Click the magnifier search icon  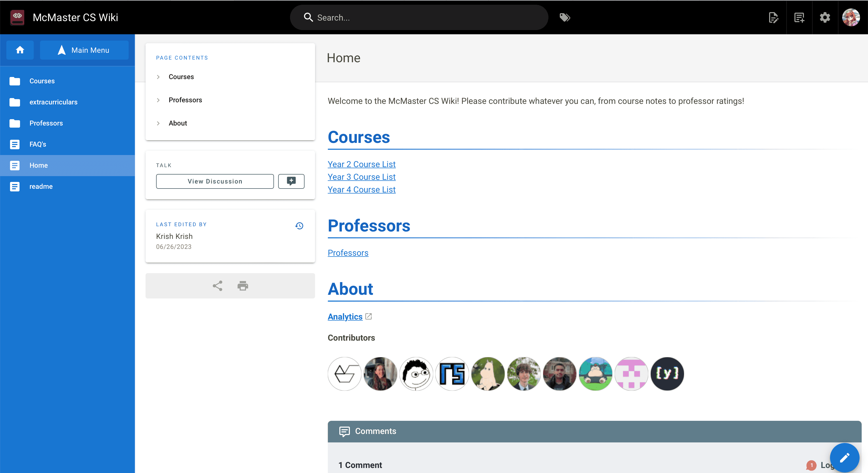tap(308, 17)
